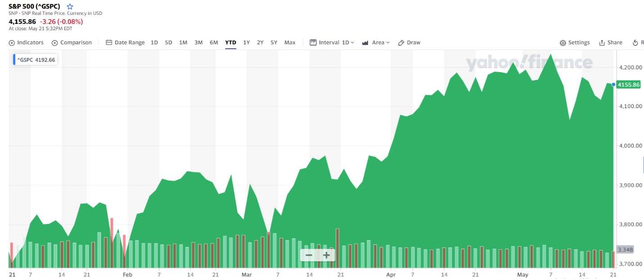
Task: Open the Indicators plus icon
Action: [12, 43]
